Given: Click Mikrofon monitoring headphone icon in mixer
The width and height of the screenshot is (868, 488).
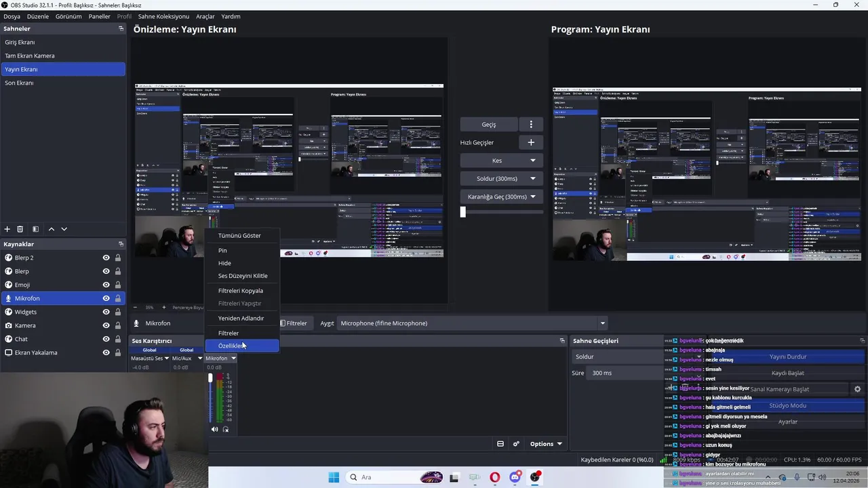Looking at the screenshot, I should pyautogui.click(x=226, y=429).
